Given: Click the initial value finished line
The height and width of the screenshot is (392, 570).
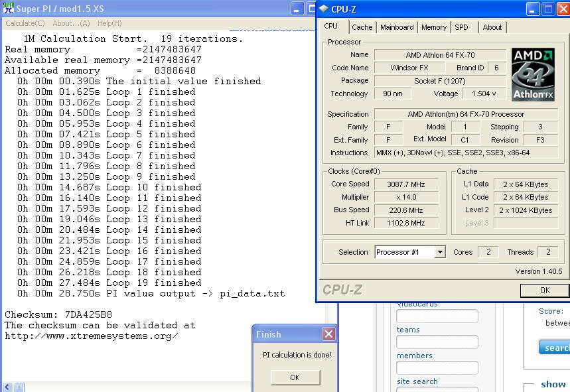Looking at the screenshot, I should (x=139, y=81).
